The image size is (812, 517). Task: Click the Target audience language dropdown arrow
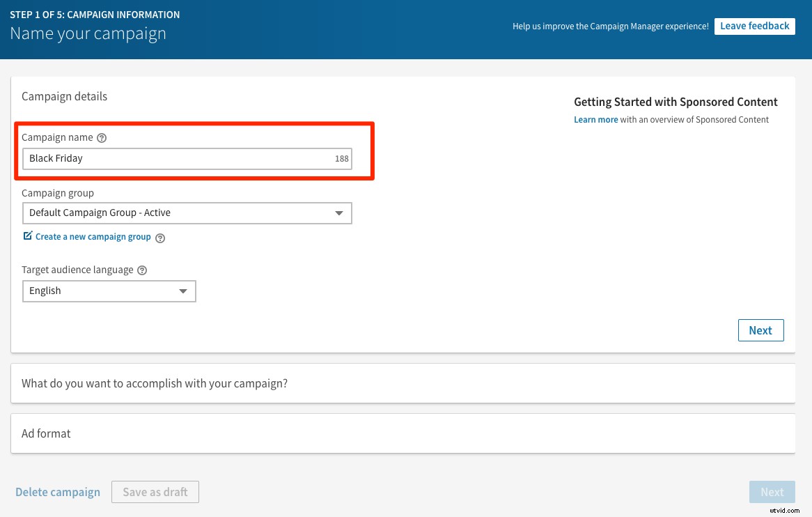pos(183,291)
